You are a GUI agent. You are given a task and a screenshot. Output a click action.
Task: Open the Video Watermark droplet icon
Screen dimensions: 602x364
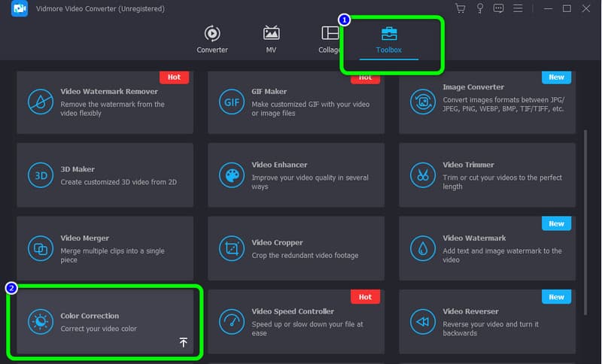421,248
